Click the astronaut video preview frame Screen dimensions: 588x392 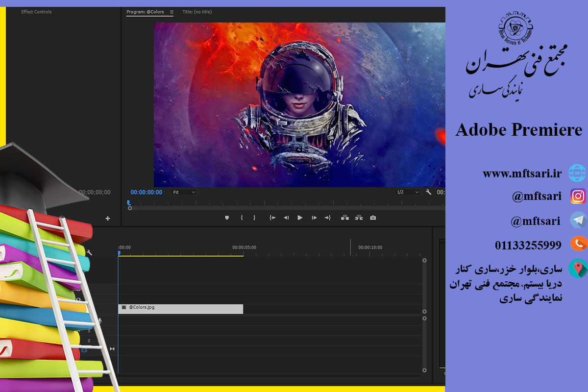pyautogui.click(x=299, y=104)
